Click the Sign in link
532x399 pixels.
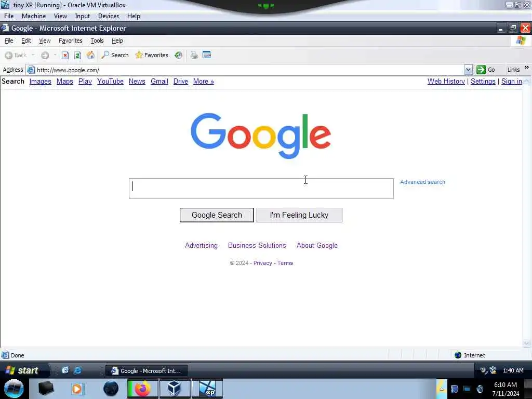[x=512, y=82]
